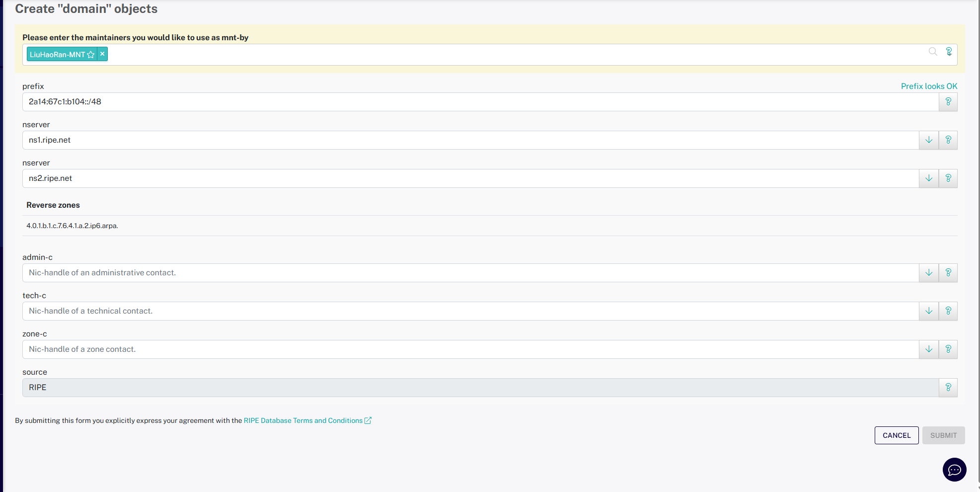
Task: Click the 'Create "domain" objects' page title
Action: click(x=86, y=9)
